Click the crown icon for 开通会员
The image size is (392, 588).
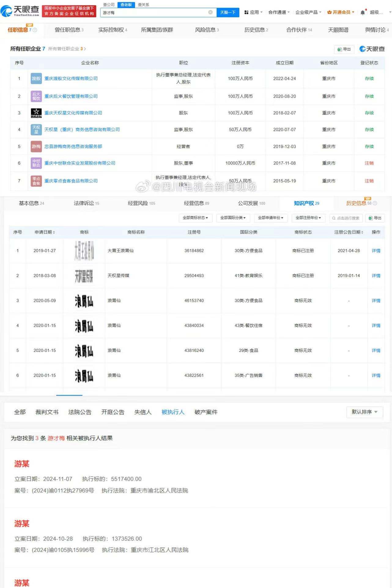tap(329, 12)
